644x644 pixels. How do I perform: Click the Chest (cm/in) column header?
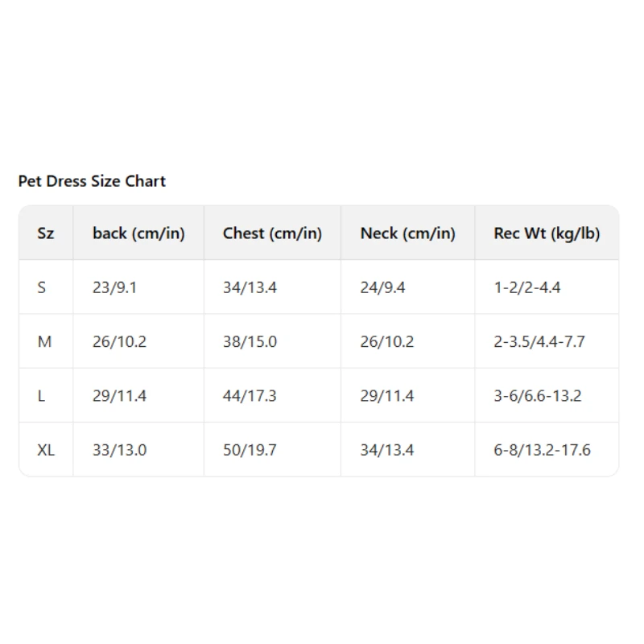coord(272,233)
